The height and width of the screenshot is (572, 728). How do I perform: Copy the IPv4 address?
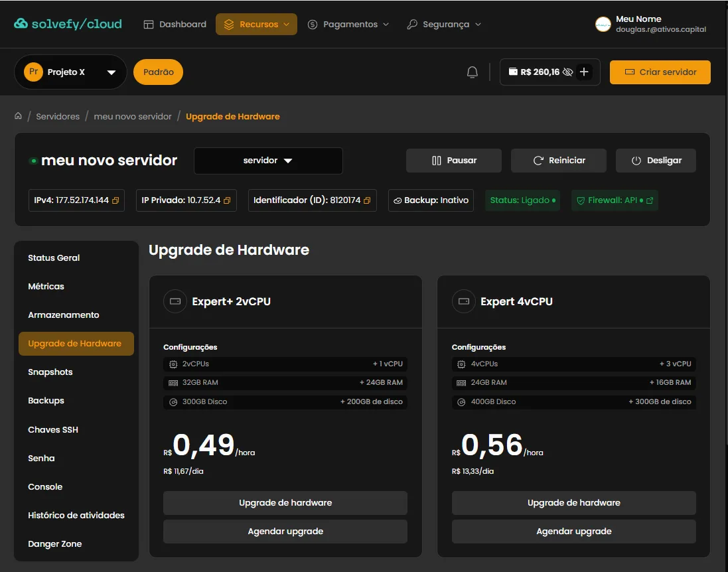[x=115, y=200]
